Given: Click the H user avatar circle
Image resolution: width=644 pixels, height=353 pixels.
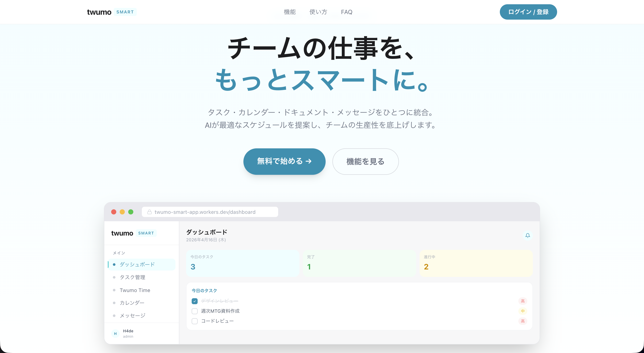Looking at the screenshot, I should pyautogui.click(x=115, y=333).
